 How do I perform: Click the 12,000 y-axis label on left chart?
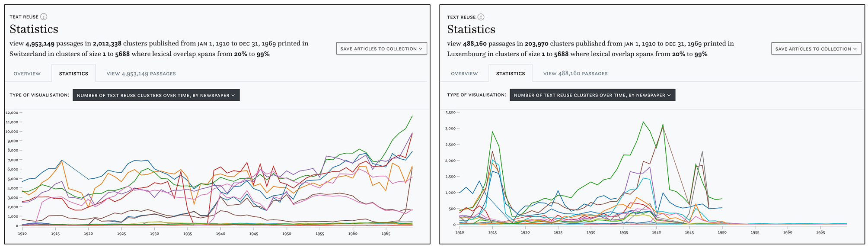pyautogui.click(x=12, y=113)
